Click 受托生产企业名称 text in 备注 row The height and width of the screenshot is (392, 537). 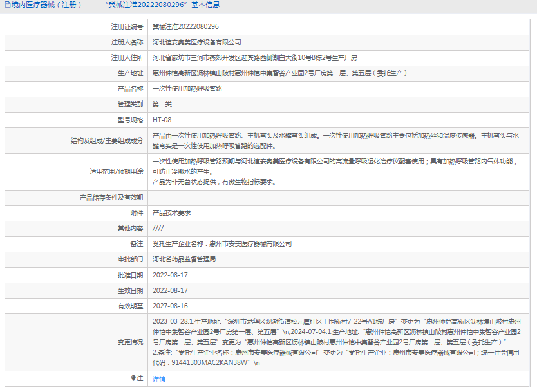click(x=222, y=244)
